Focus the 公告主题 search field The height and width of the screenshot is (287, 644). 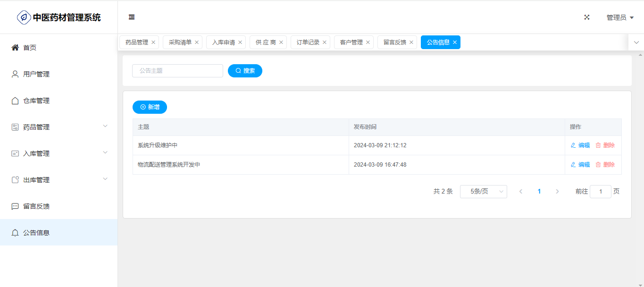[177, 71]
